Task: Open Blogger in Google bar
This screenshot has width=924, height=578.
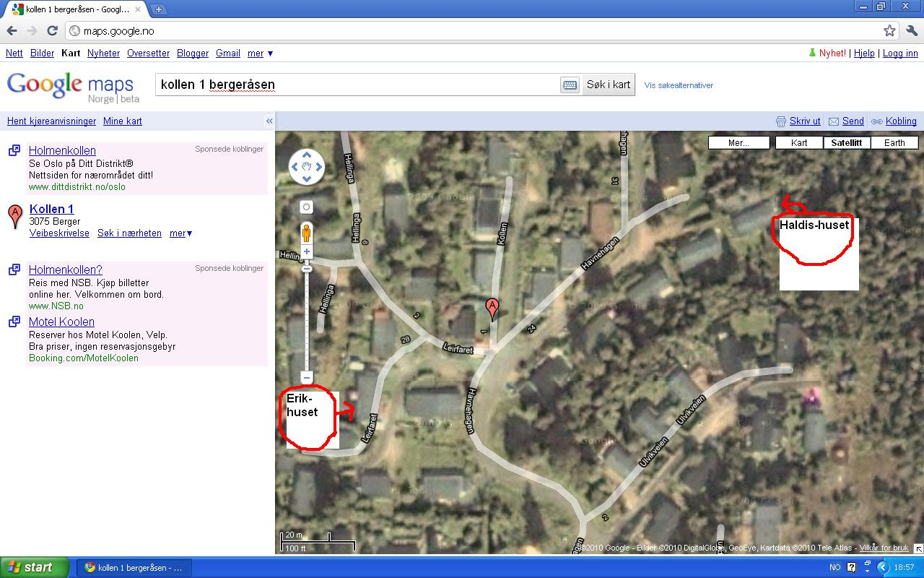Action: pyautogui.click(x=193, y=53)
